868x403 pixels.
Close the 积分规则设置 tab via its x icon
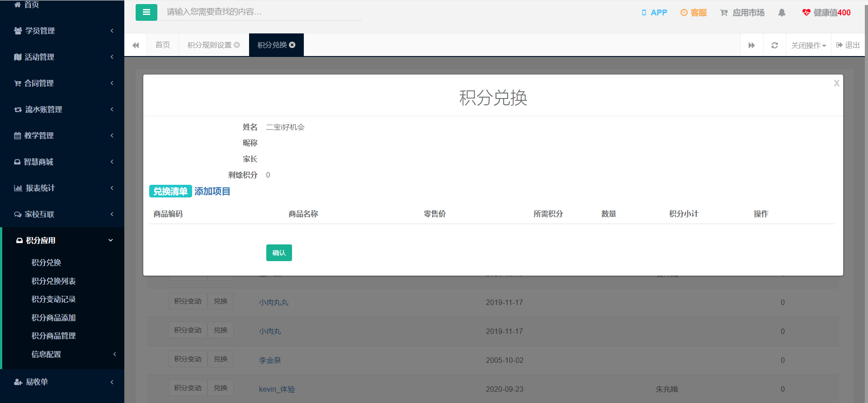tap(237, 45)
